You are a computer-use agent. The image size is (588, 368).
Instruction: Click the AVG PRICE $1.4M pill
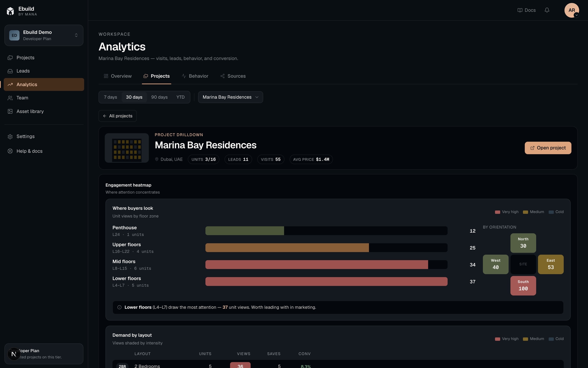[311, 159]
